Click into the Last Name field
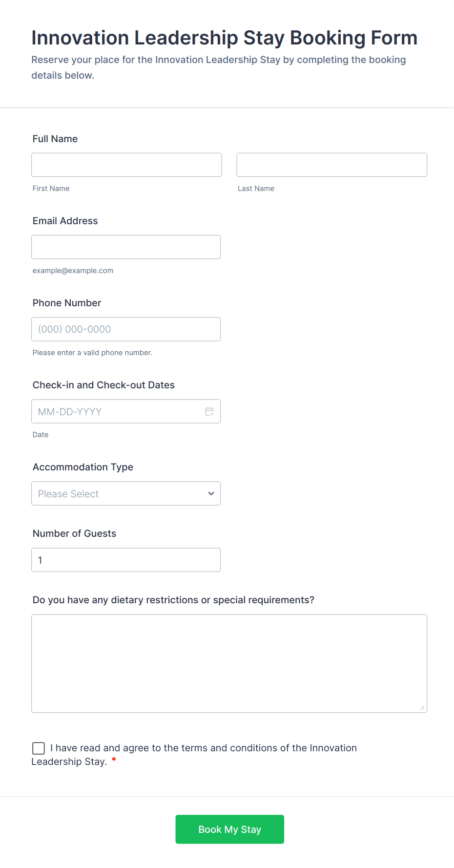The width and height of the screenshot is (454, 868). [x=331, y=165]
